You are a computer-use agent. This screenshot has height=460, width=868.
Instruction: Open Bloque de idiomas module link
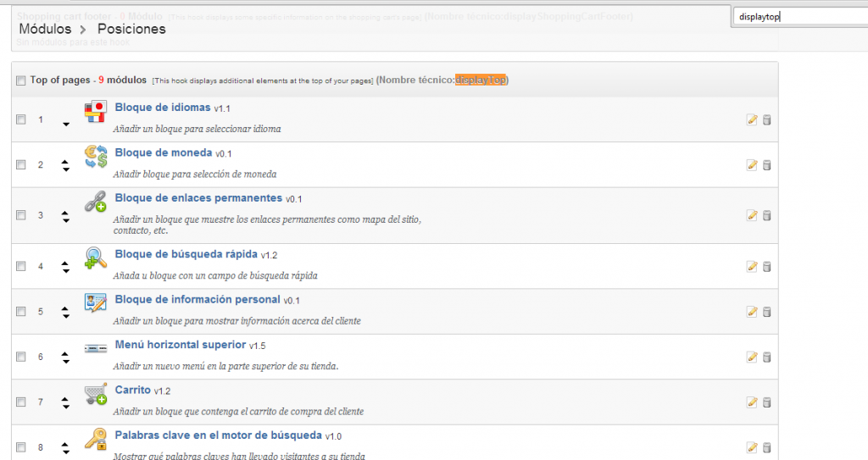pos(163,108)
